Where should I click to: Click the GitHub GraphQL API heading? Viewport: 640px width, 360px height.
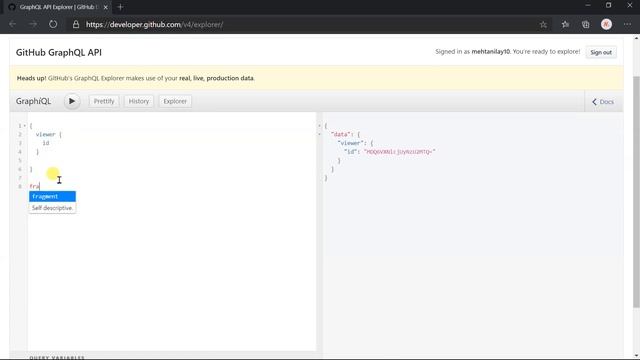(x=59, y=52)
